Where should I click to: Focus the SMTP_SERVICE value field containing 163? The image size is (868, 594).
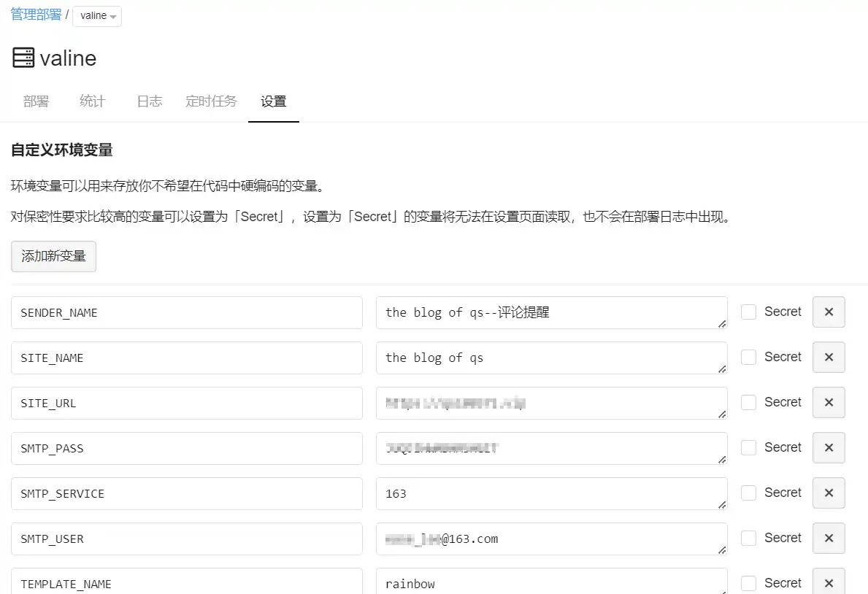551,494
